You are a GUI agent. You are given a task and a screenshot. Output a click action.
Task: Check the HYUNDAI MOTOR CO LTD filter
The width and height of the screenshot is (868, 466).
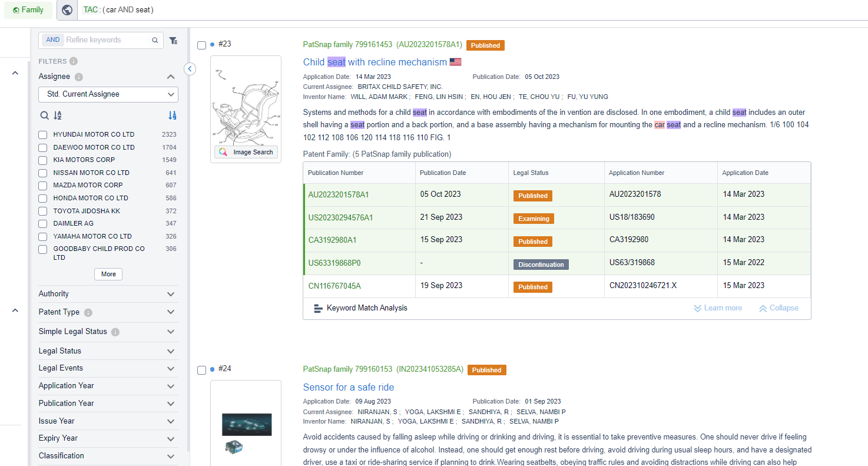43,135
